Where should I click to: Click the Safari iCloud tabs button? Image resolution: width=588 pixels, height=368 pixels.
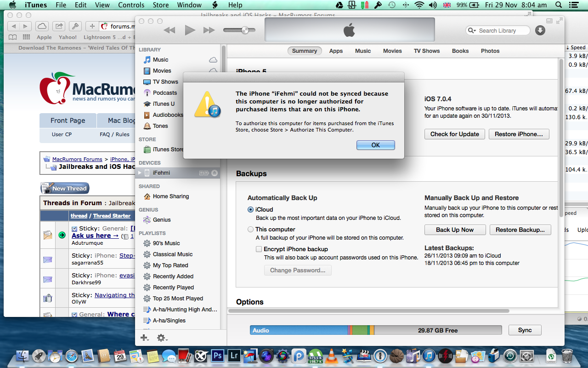click(41, 26)
